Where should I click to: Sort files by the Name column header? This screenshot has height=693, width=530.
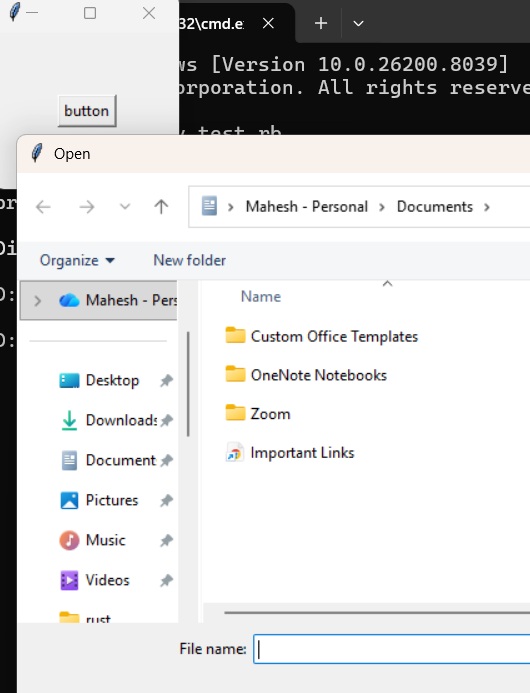(261, 297)
